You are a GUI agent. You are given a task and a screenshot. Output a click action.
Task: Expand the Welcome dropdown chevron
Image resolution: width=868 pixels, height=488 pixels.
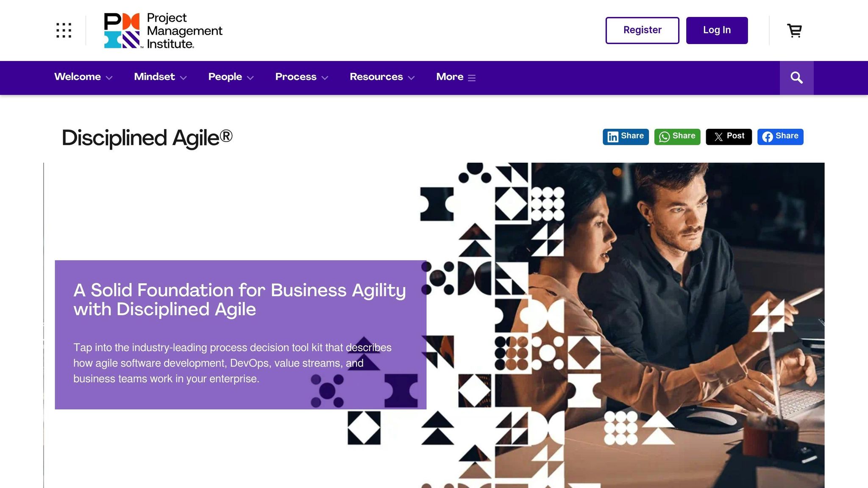tap(109, 78)
